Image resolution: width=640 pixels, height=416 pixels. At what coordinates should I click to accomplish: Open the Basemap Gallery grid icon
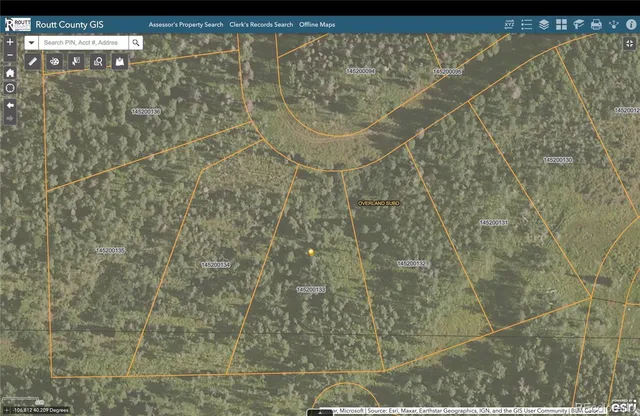point(561,24)
